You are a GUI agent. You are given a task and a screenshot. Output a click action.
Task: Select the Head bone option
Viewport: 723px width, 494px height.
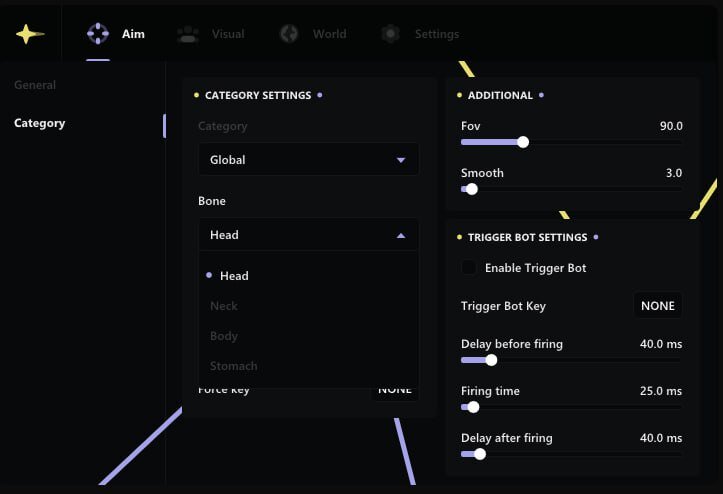pyautogui.click(x=234, y=276)
